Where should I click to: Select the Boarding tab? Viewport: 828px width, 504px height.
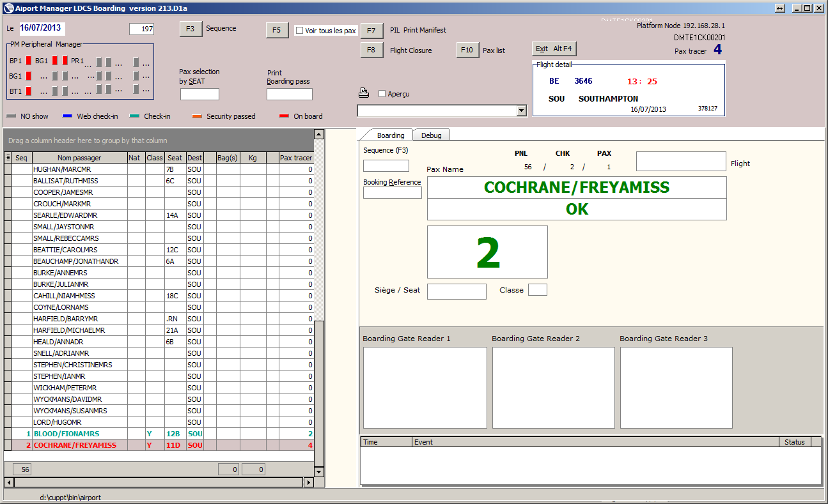(390, 135)
